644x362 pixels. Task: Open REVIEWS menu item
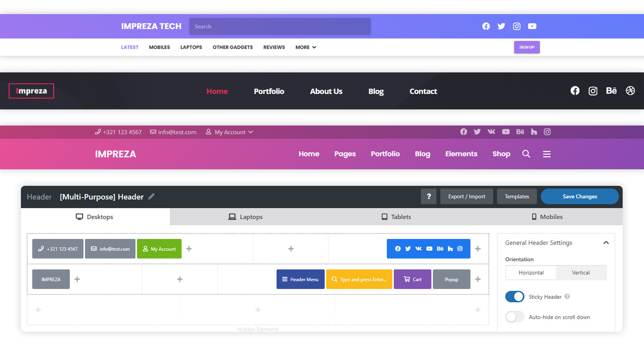[x=274, y=47]
